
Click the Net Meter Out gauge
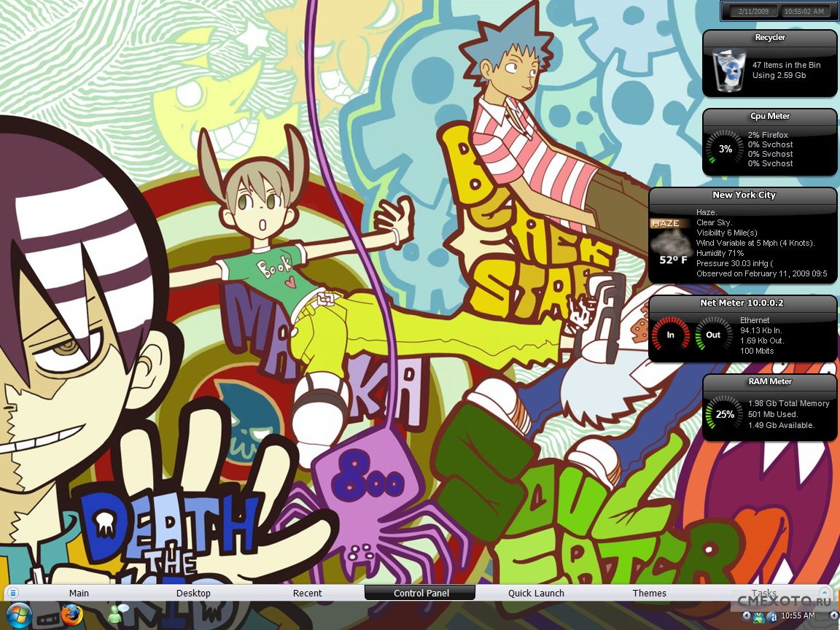[x=712, y=335]
